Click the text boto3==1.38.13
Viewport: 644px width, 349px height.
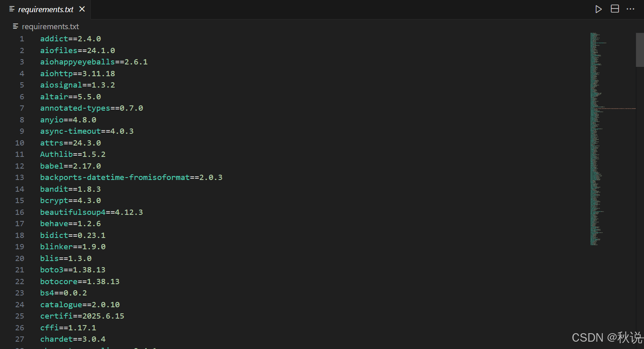tap(73, 270)
